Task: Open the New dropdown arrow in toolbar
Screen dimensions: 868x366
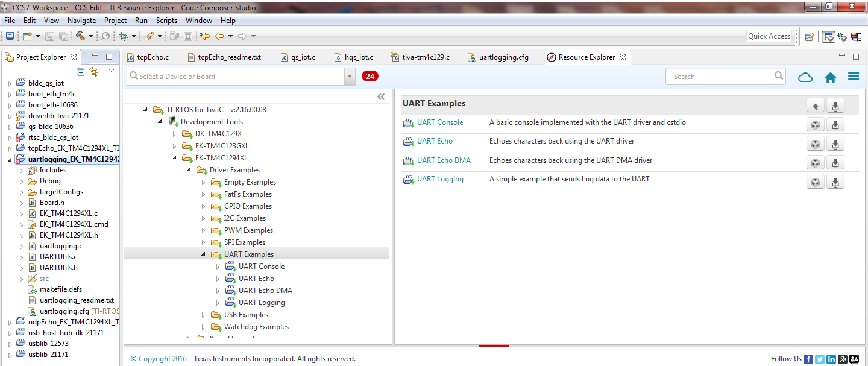Action: tap(38, 36)
